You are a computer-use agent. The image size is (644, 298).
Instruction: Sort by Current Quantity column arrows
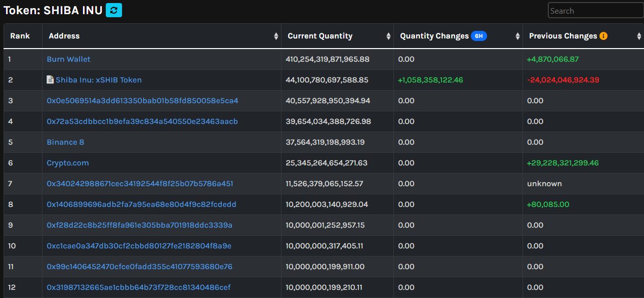388,36
